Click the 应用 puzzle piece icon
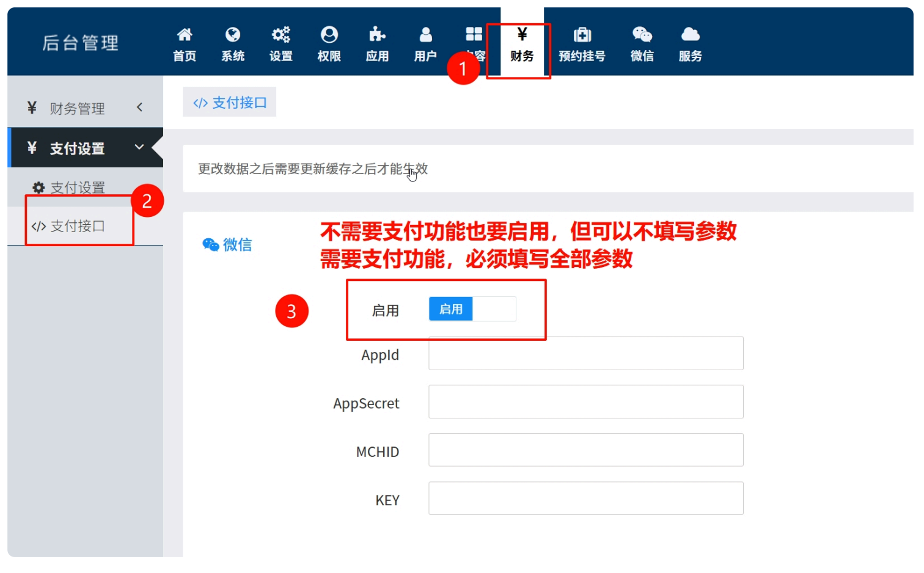 [377, 35]
